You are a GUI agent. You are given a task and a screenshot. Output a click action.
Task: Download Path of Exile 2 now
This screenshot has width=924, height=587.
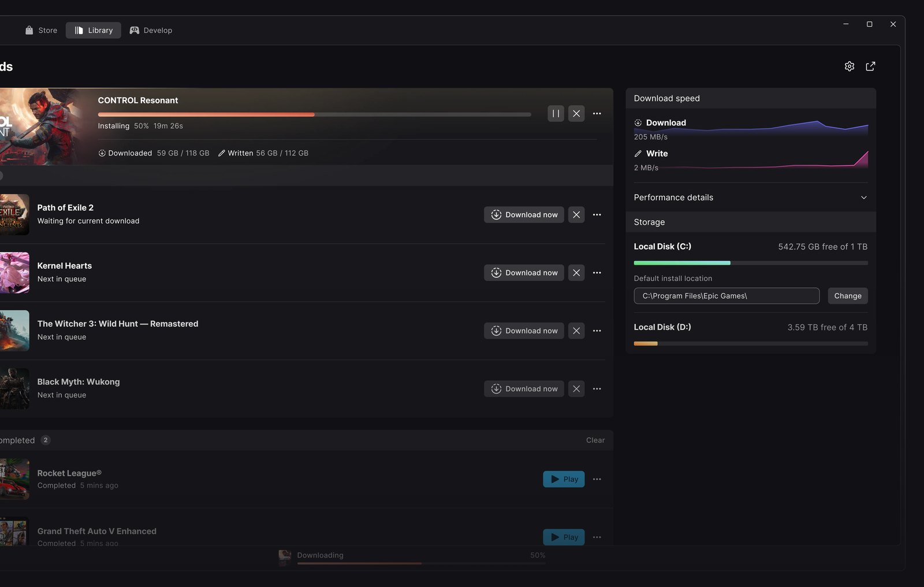click(x=524, y=214)
